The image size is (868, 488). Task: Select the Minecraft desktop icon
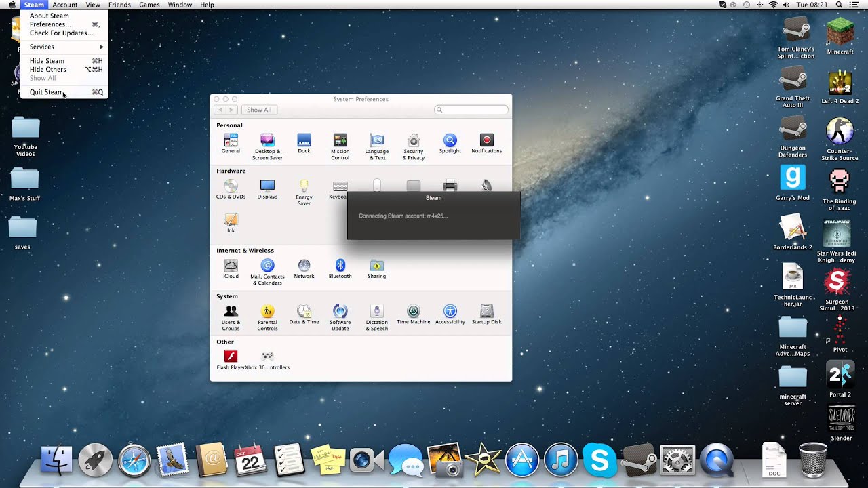(x=840, y=37)
